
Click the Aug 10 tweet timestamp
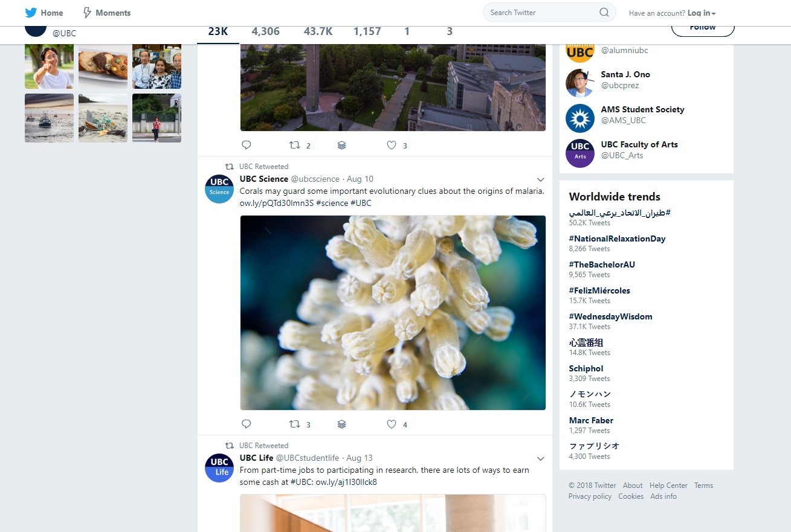click(x=360, y=179)
